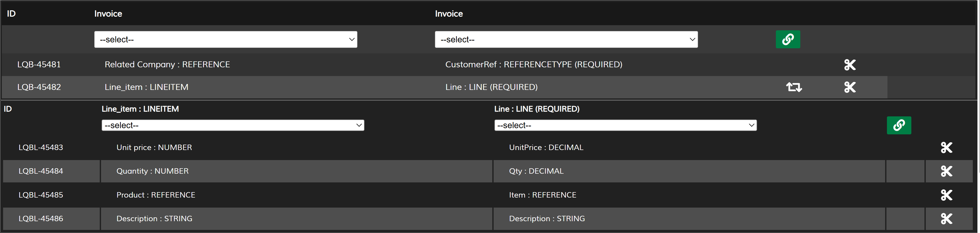Expand the Line_item : LINEITEM select dropdown
The width and height of the screenshot is (980, 233).
[233, 125]
